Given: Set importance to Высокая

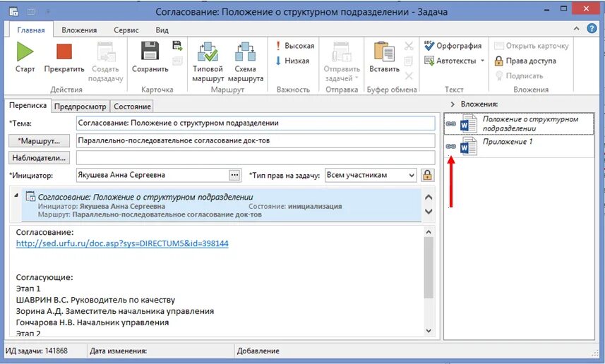Looking at the screenshot, I should pyautogui.click(x=295, y=45).
